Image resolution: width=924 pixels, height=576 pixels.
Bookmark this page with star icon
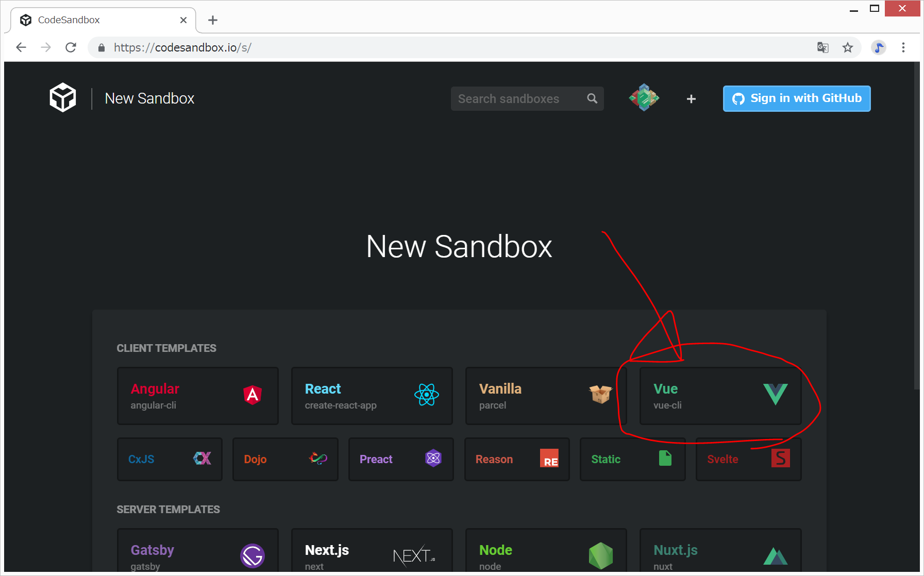pyautogui.click(x=848, y=48)
